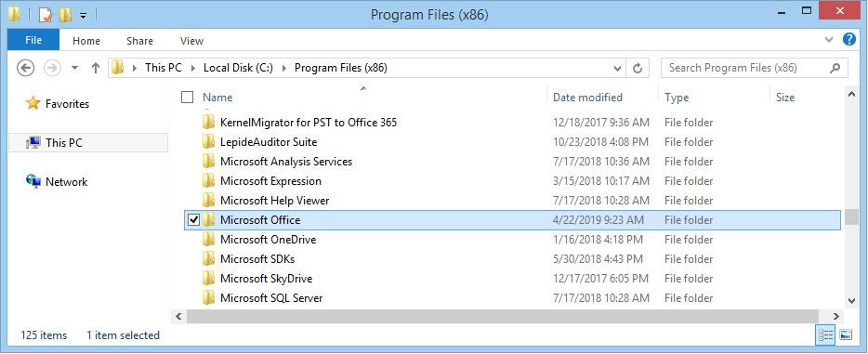Select the Microsoft SkyDrive folder
868x354 pixels.
(x=267, y=278)
